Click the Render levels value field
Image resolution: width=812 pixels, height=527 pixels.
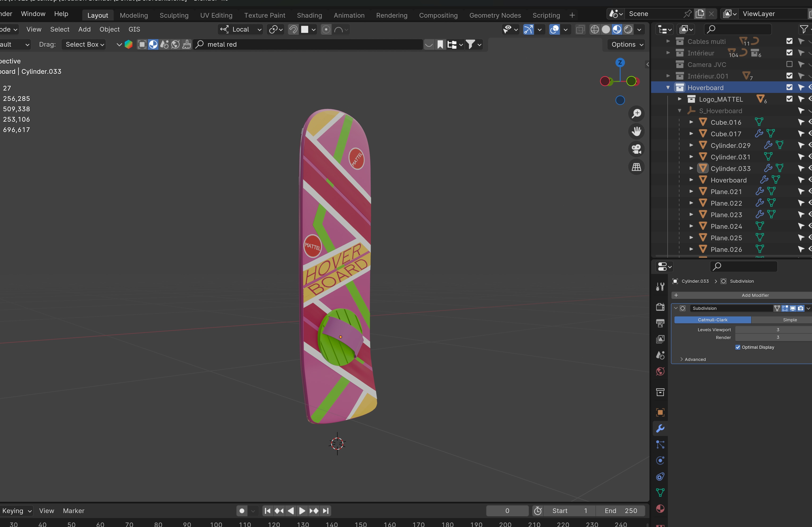(x=774, y=337)
